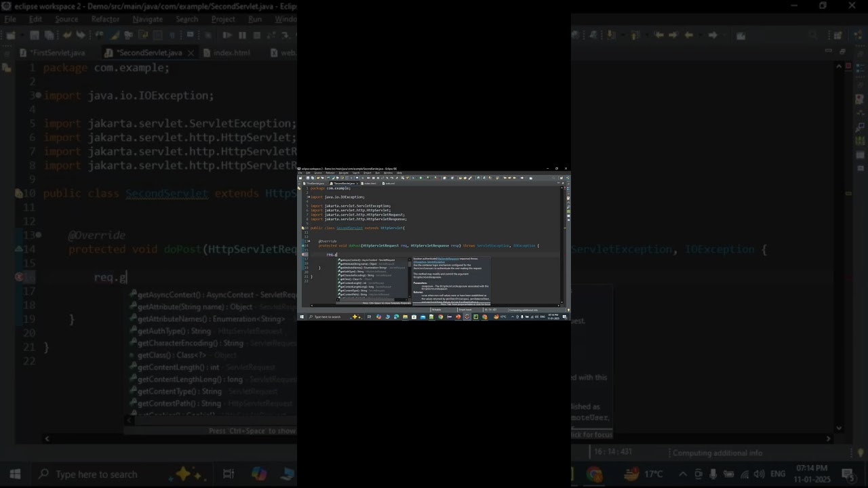The image size is (868, 488).
Task: Open the Project menu in the enlarged background
Action: click(x=223, y=19)
